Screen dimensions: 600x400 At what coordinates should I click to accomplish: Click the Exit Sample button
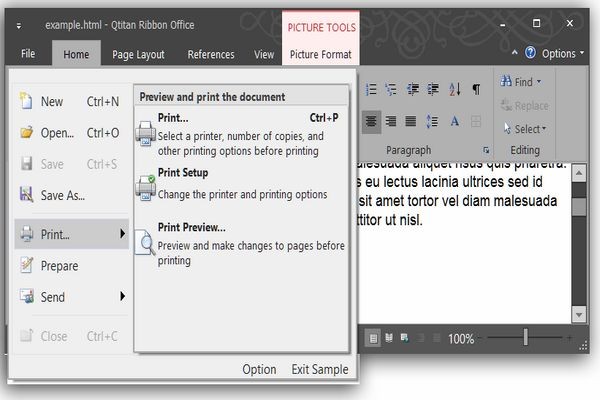pyautogui.click(x=320, y=369)
